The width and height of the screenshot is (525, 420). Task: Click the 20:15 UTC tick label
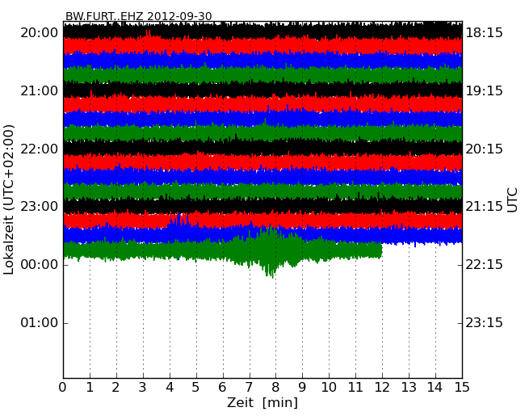click(484, 149)
